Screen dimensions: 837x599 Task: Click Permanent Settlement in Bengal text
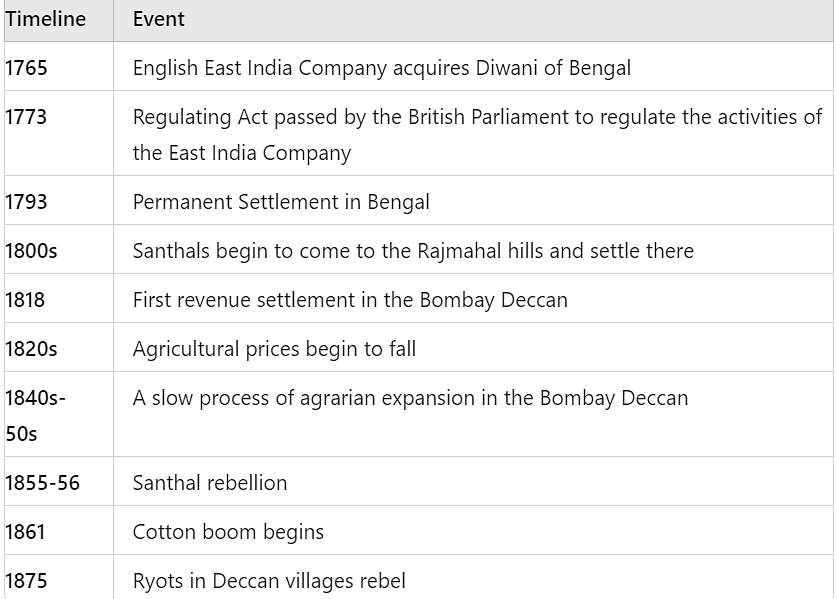pyautogui.click(x=281, y=202)
